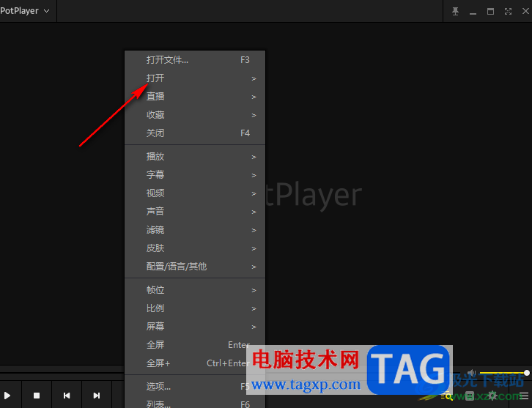Mute audio with the speaker icon
The image size is (532, 408).
(472, 373)
